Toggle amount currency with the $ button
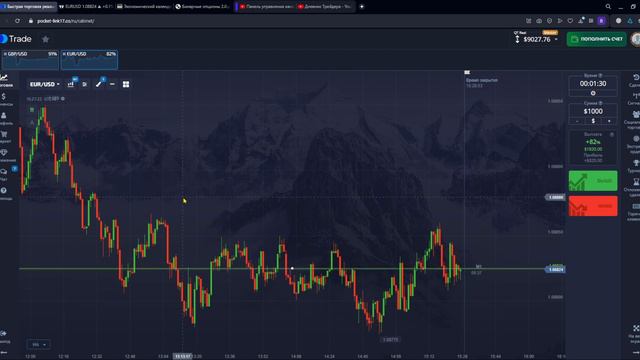 tap(593, 121)
